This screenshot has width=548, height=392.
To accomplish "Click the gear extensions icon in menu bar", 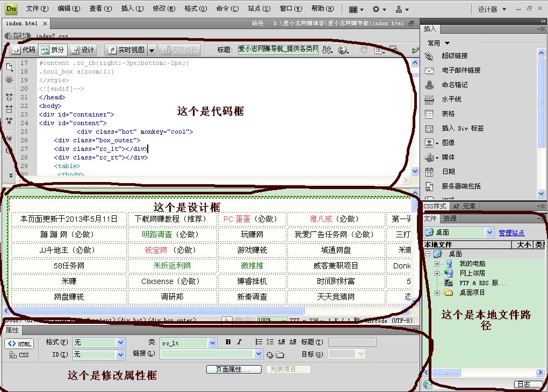I will [x=379, y=10].
